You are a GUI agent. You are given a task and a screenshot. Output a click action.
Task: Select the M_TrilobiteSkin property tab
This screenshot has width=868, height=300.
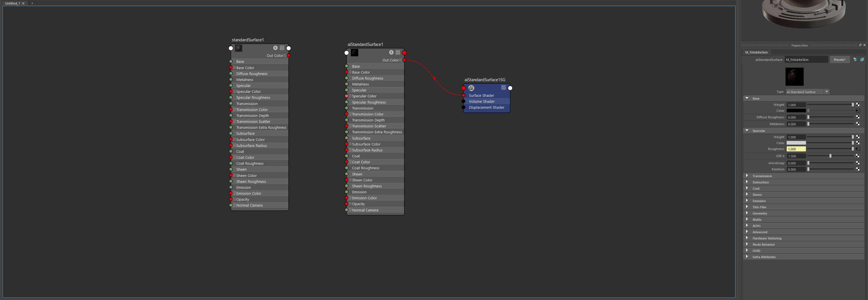point(756,52)
